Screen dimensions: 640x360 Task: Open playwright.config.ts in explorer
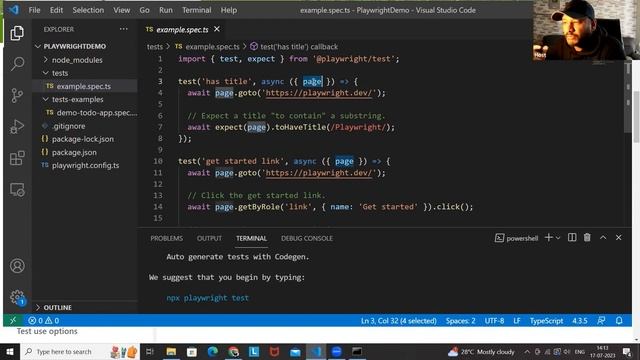click(85, 165)
